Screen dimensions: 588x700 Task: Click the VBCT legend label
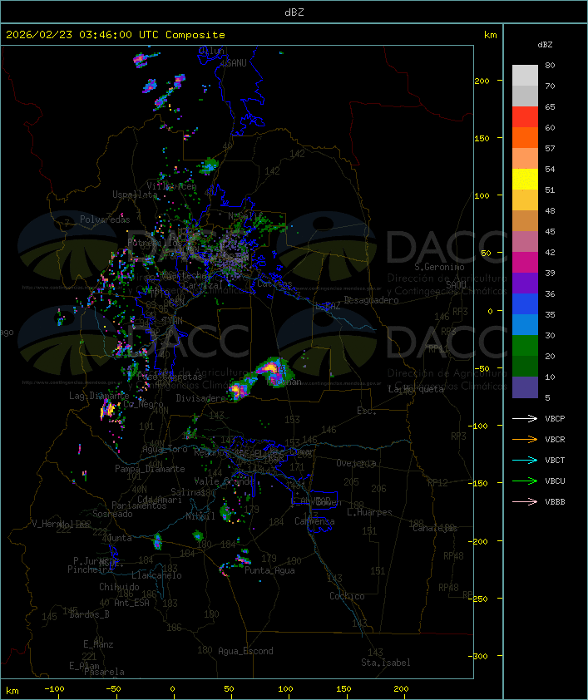pyautogui.click(x=555, y=461)
